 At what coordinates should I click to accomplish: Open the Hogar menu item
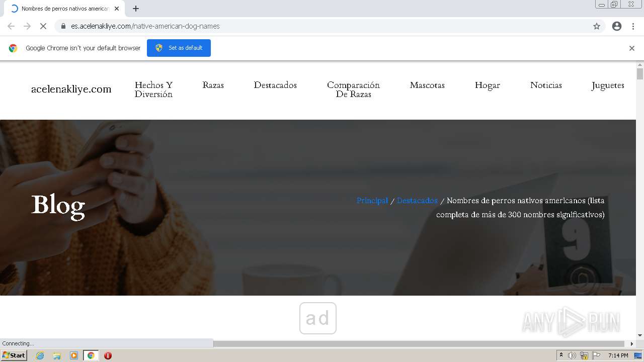point(488,85)
